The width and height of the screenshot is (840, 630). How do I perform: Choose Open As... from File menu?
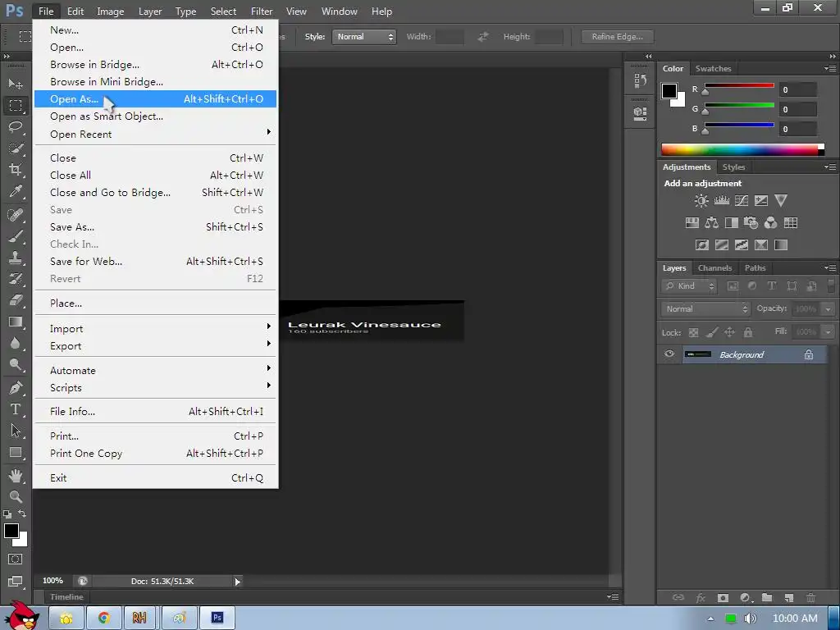pos(155,99)
